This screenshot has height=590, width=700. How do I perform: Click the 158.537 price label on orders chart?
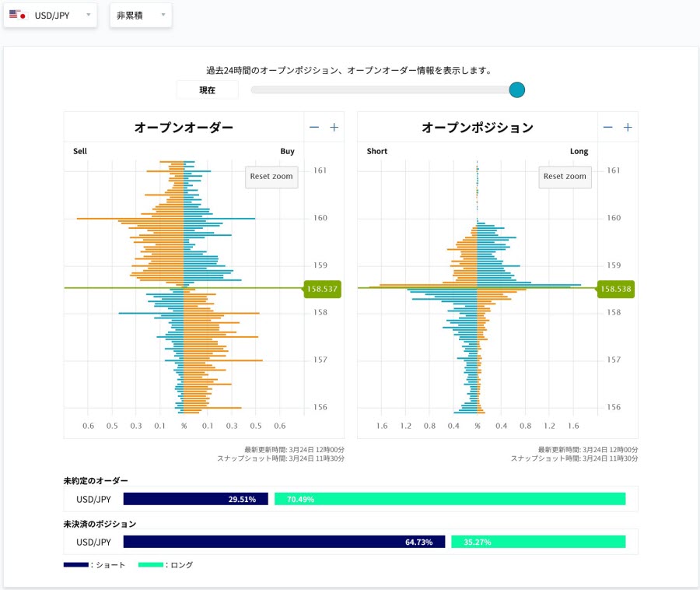[322, 289]
